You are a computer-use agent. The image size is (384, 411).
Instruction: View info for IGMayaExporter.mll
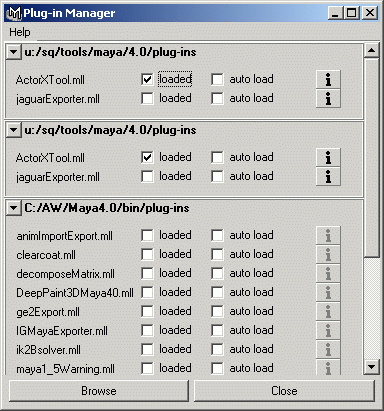click(x=328, y=330)
